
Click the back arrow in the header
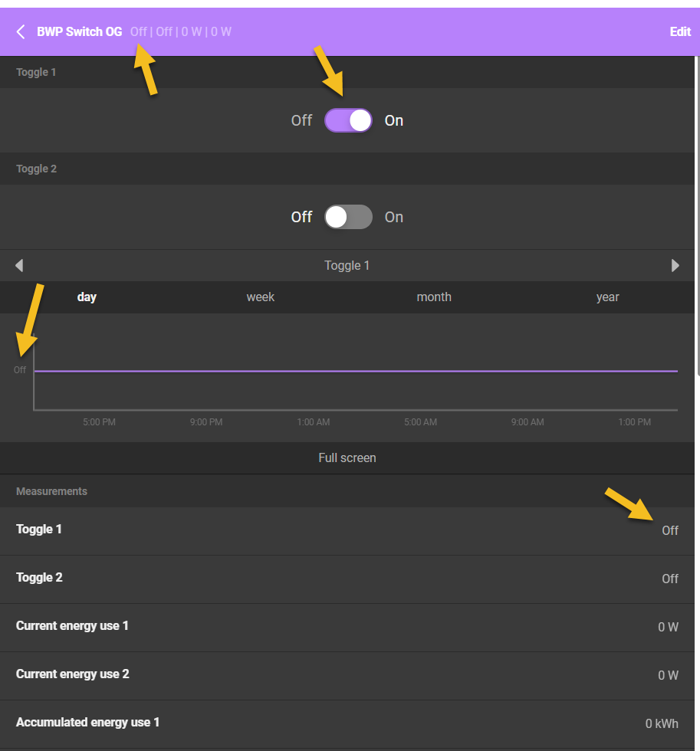tap(21, 31)
